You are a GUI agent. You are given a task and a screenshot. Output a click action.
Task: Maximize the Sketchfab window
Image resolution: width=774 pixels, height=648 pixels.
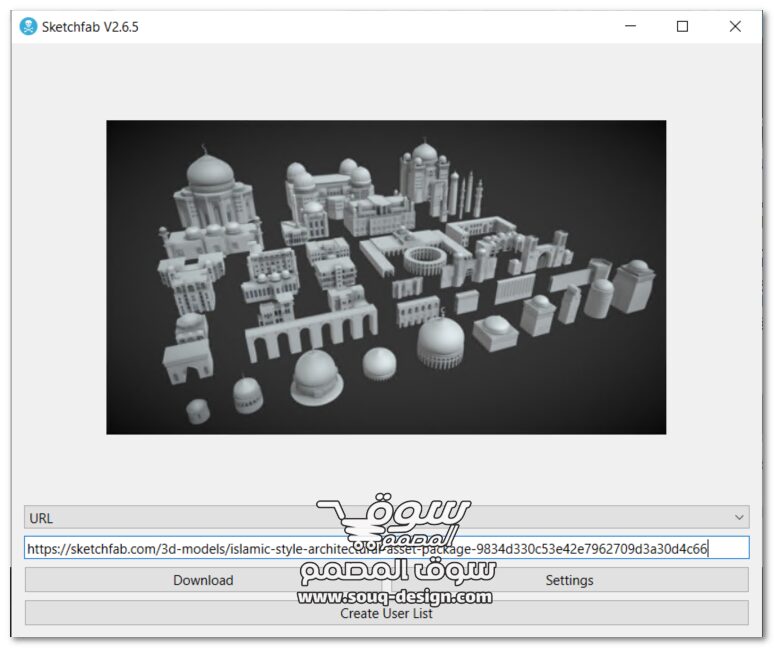682,26
